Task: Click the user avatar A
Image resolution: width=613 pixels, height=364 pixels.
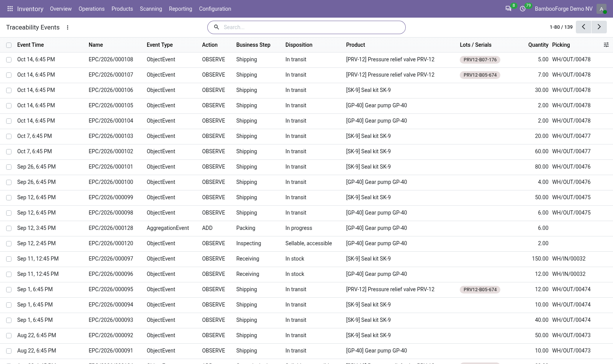Action: [602, 9]
